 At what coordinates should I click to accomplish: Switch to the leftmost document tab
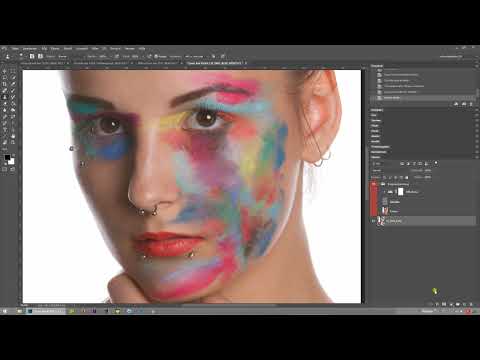point(43,63)
